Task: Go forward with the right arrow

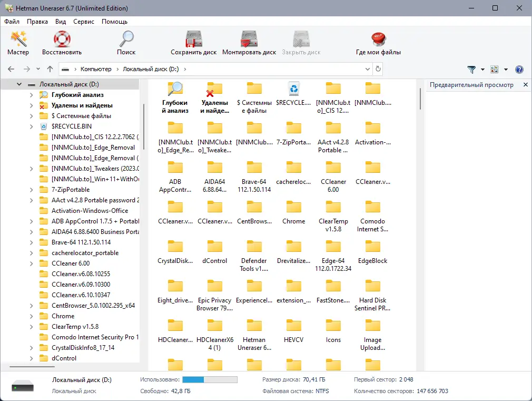Action: tap(27, 69)
